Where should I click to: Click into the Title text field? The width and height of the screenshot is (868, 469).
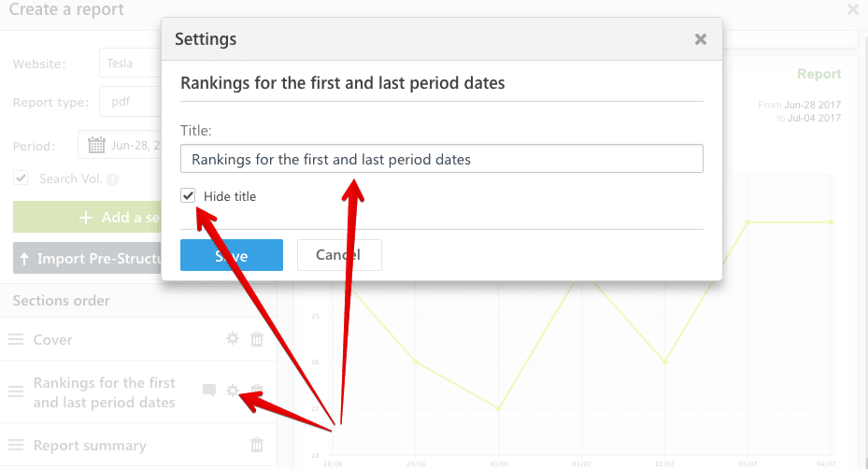point(441,159)
